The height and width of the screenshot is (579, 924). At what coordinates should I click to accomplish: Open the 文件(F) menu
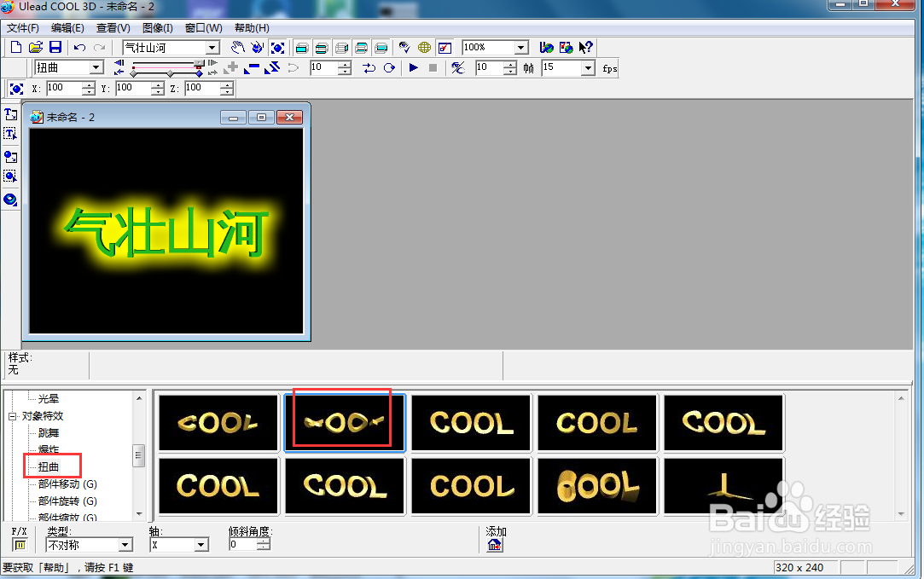click(22, 27)
